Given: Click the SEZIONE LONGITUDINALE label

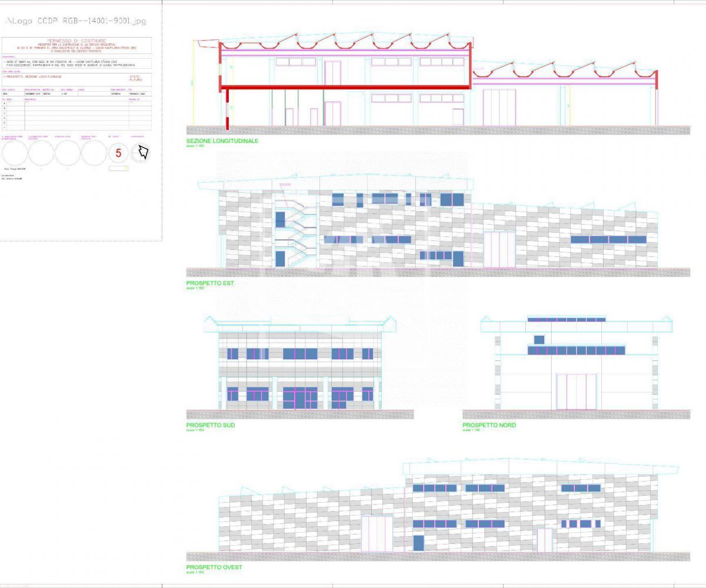Looking at the screenshot, I should (x=222, y=141).
